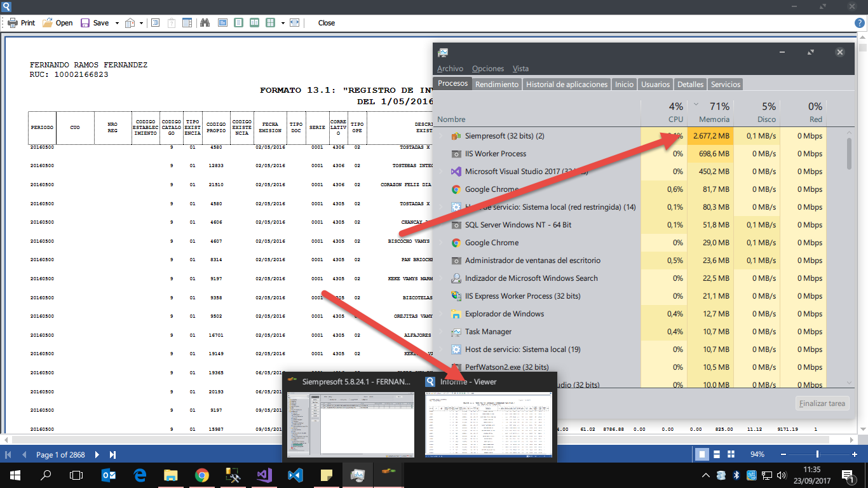Open multiple pages layout dropdown arrow

pyautogui.click(x=282, y=23)
